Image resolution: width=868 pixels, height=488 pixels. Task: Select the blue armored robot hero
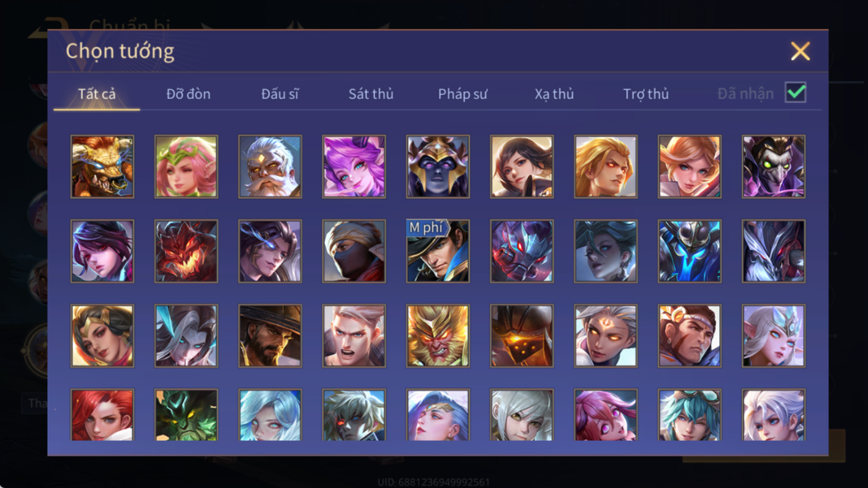coord(689,251)
